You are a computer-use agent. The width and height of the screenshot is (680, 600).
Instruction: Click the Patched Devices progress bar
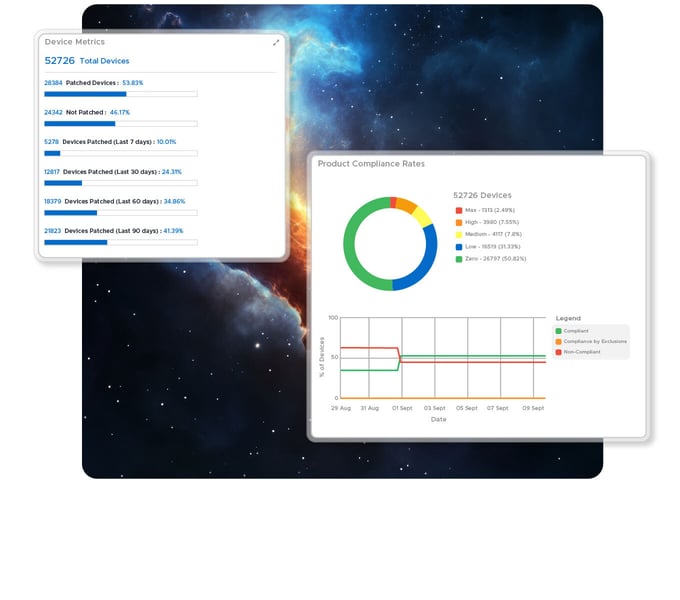tap(121, 94)
